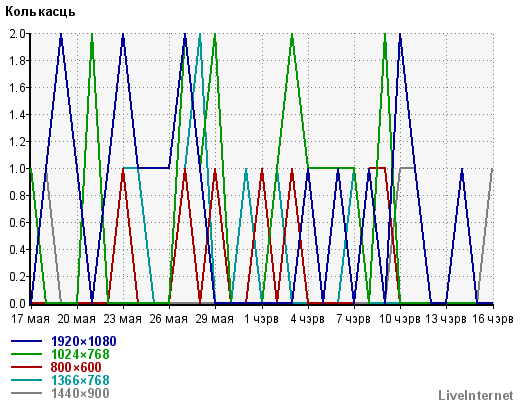Viewport: 520px width, 405px height.
Task: Click the 1 чэрв date axis label
Action: [x=261, y=319]
